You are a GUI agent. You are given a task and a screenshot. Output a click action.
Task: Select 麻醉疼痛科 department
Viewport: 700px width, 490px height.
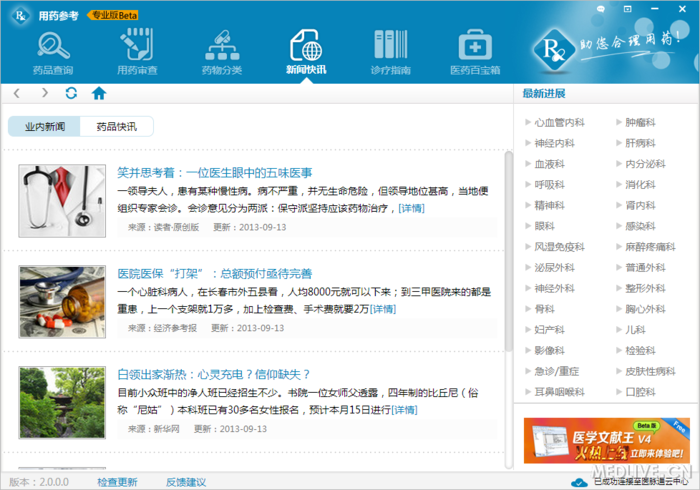coord(646,247)
